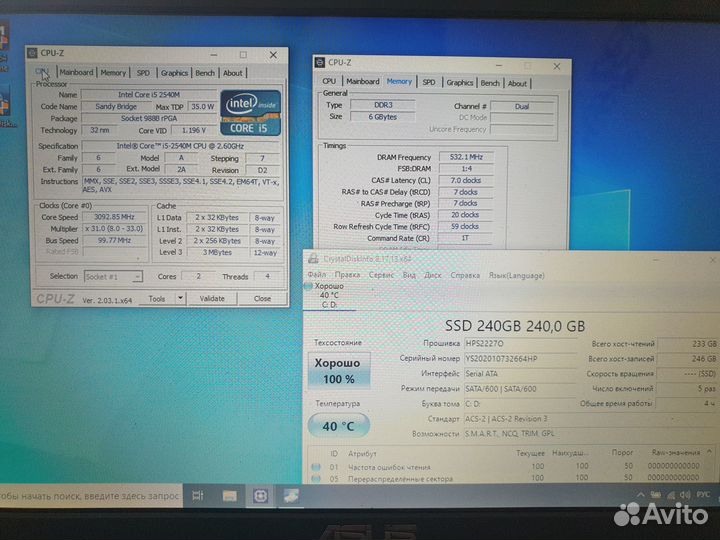Image resolution: width=720 pixels, height=540 pixels.
Task: Click the SATA/600 | SATA/600 transfer mode field
Action: 520,389
